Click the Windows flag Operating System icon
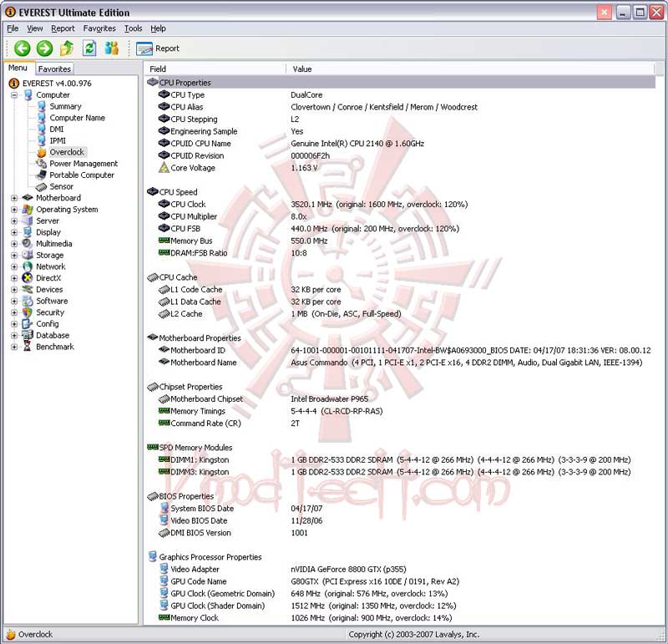Image resolution: width=668 pixels, height=644 pixels. (28, 210)
